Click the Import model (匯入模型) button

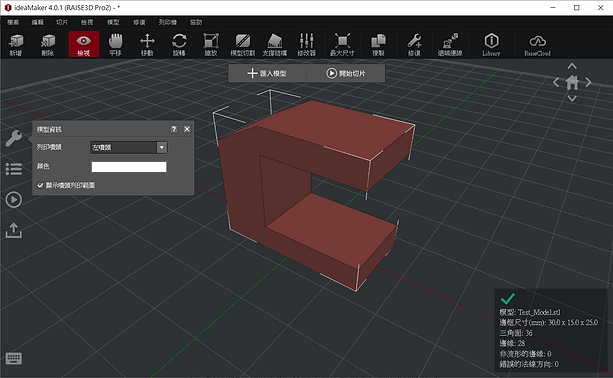tap(267, 73)
